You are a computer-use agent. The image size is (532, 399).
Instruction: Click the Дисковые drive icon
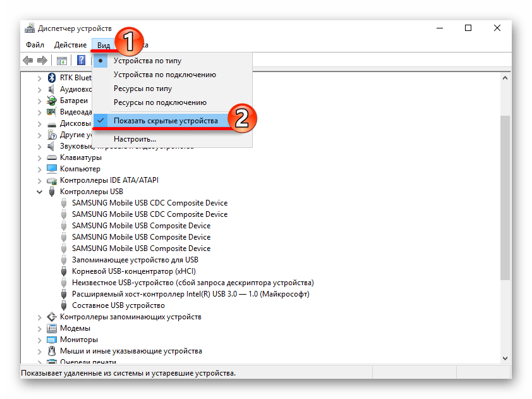pos(52,125)
